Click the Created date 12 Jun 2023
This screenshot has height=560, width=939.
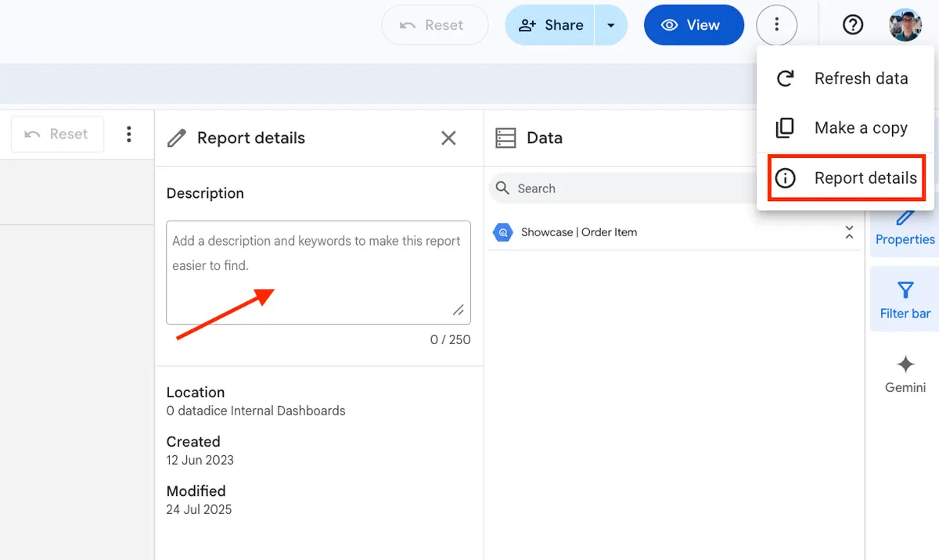coord(200,460)
